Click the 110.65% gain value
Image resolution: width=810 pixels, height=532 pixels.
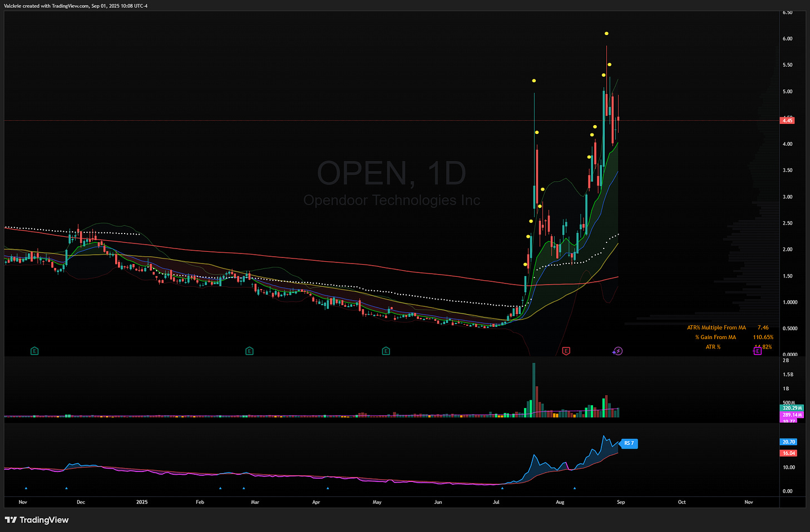pos(763,337)
